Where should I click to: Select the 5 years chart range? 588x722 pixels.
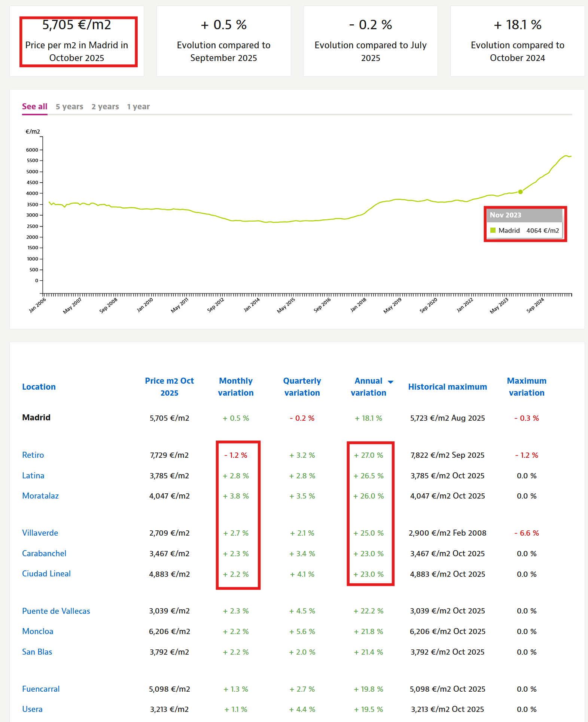(x=69, y=107)
